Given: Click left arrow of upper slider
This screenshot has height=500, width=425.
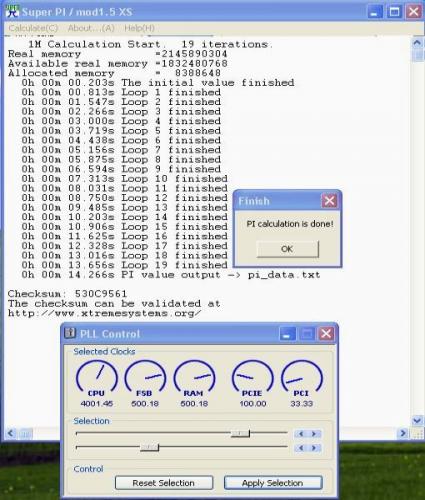Looking at the screenshot, I should click(x=301, y=434).
